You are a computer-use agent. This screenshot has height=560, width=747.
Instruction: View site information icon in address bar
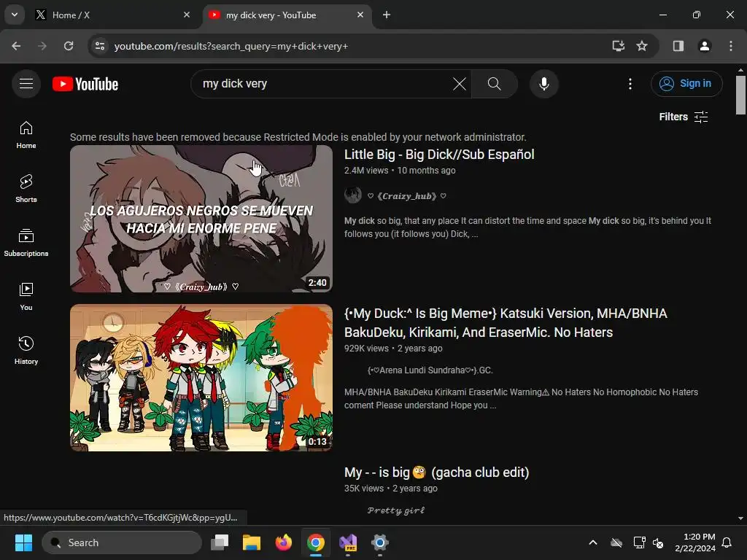[99, 46]
